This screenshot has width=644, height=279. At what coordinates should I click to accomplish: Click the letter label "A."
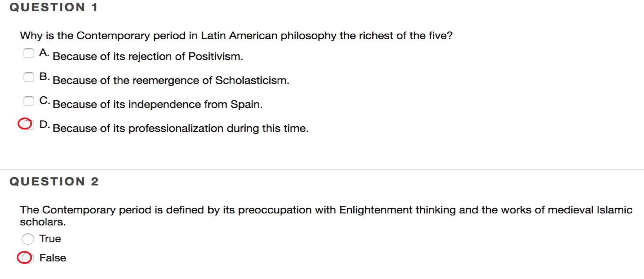click(44, 53)
